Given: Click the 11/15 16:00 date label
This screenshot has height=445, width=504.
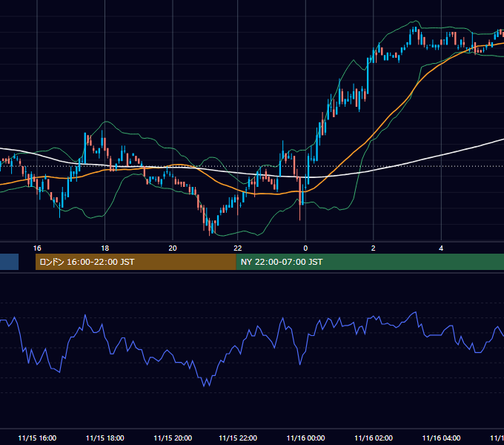Looking at the screenshot, I should click(37, 438).
